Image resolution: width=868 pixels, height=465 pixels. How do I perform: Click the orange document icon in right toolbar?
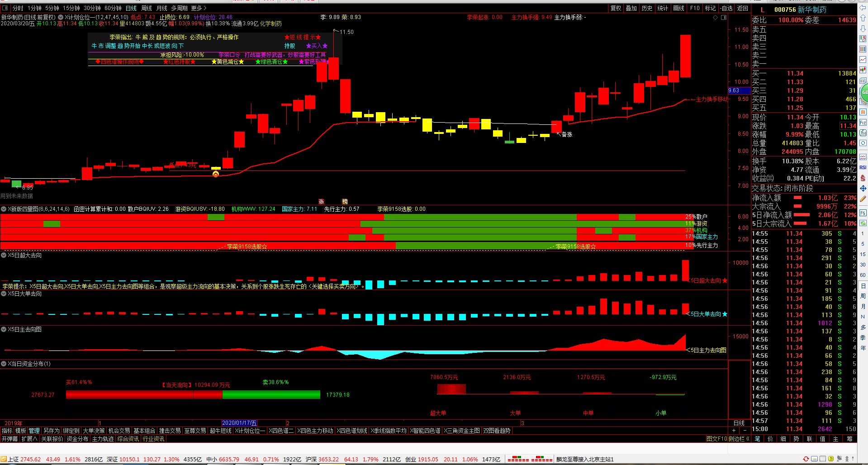(x=863, y=112)
